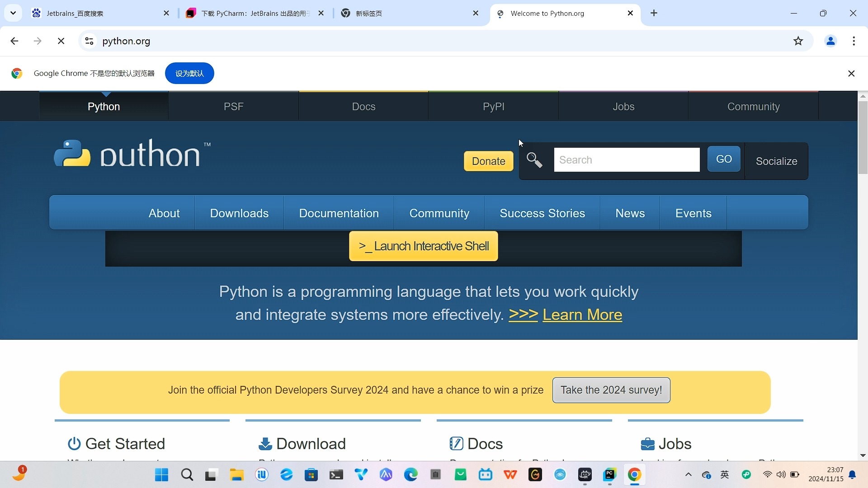
Task: Open the Learn More link
Action: tap(582, 314)
